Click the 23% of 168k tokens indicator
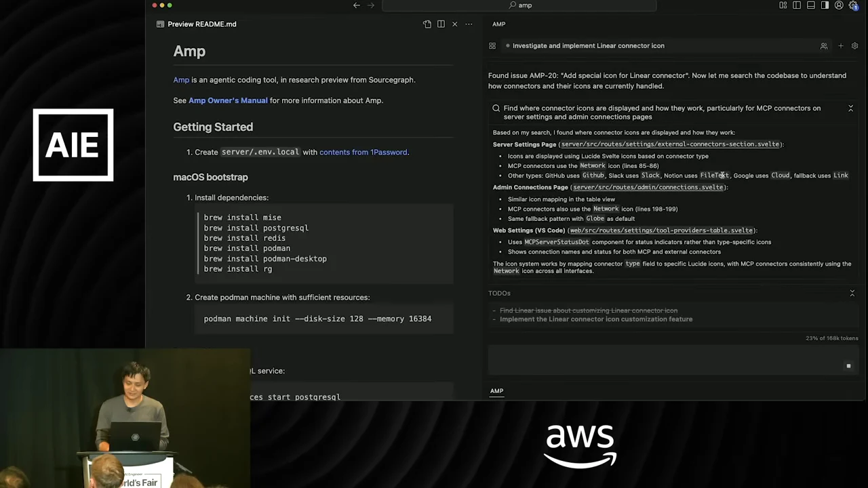This screenshot has height=488, width=868. pyautogui.click(x=832, y=338)
